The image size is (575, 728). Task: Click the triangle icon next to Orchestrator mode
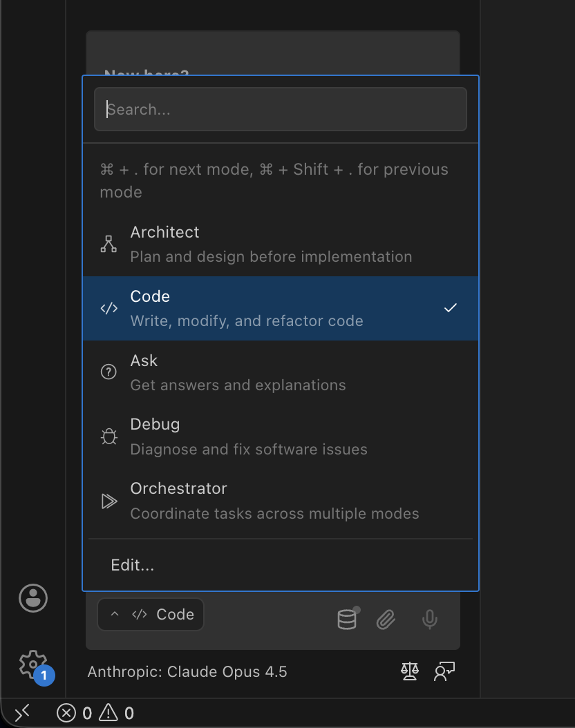tap(109, 500)
